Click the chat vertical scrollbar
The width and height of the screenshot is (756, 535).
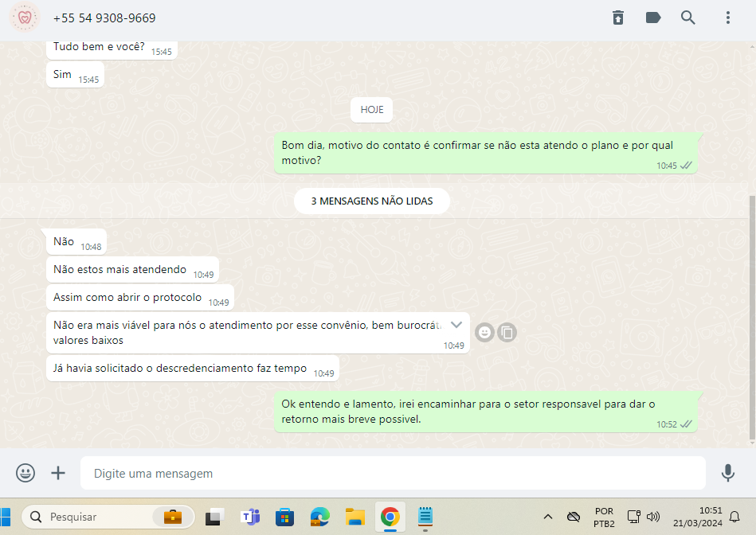[752, 318]
